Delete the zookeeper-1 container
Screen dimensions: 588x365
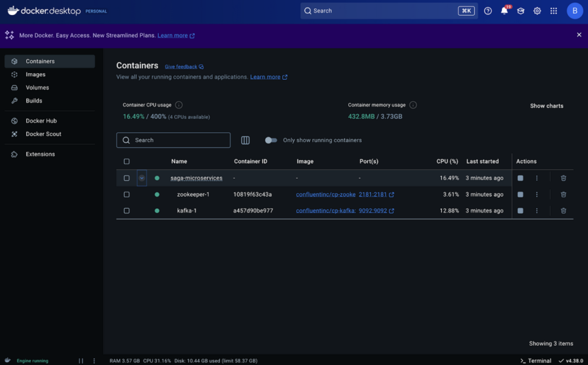(563, 195)
